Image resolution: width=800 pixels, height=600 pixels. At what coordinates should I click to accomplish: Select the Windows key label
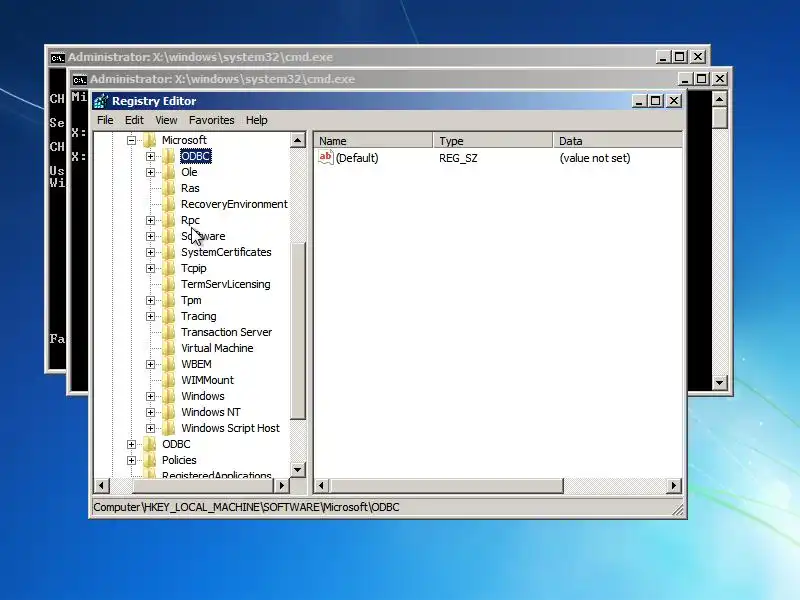coord(203,396)
